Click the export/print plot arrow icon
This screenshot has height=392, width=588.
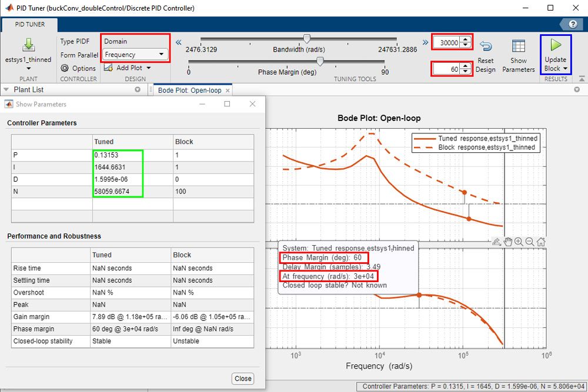497,242
